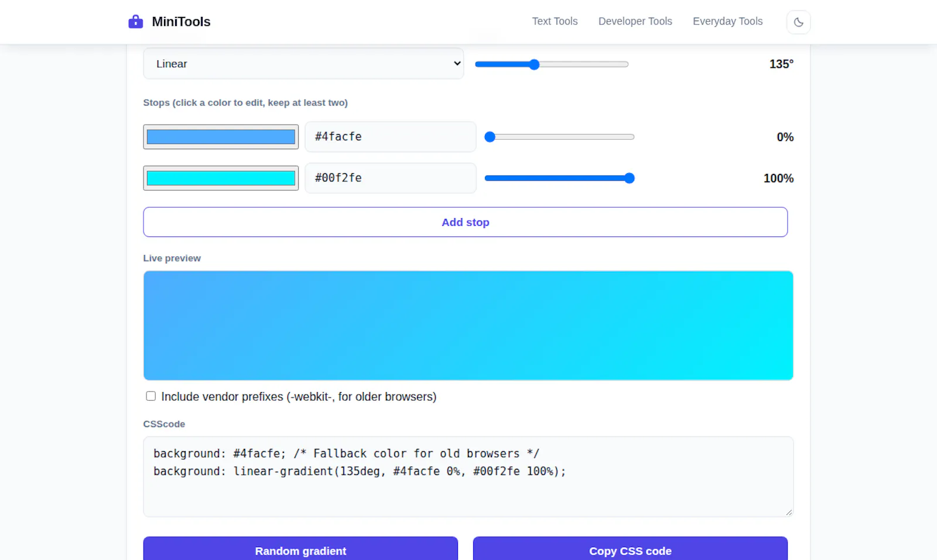Click the 100% stop value label
The height and width of the screenshot is (560, 937).
(778, 178)
